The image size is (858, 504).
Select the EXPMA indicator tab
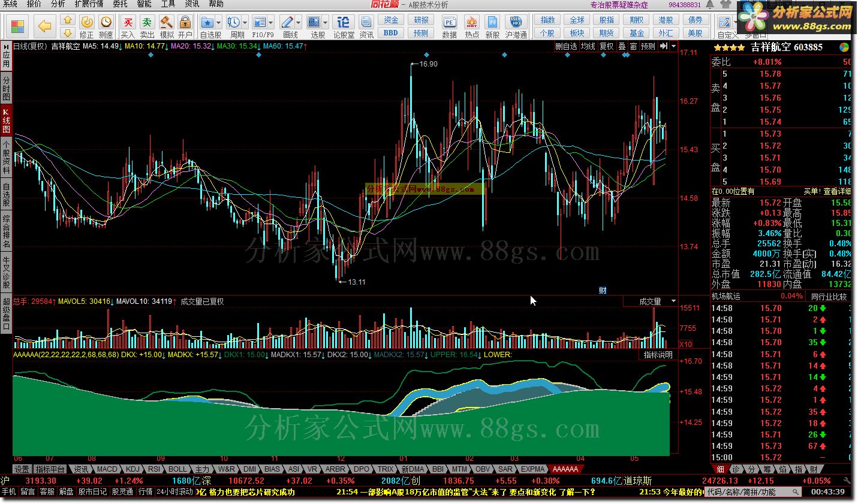coord(533,469)
